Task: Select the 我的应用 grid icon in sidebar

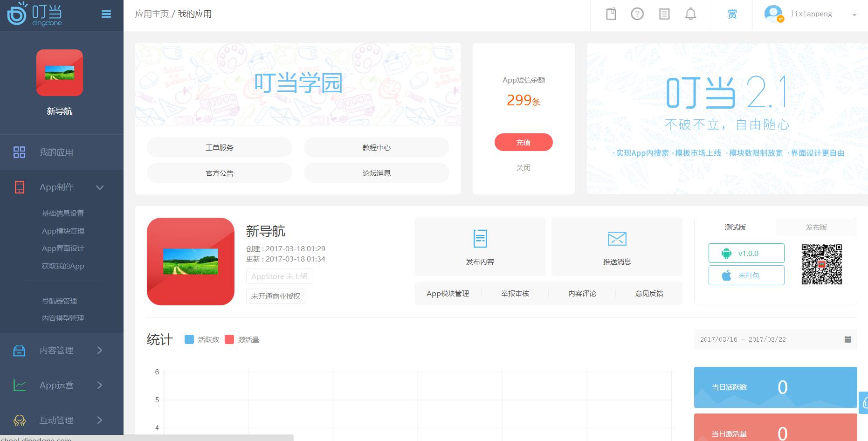Action: coord(19,152)
